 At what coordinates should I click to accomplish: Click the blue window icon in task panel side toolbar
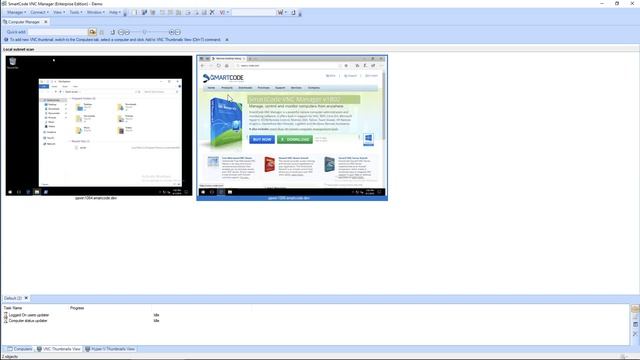(x=635, y=324)
